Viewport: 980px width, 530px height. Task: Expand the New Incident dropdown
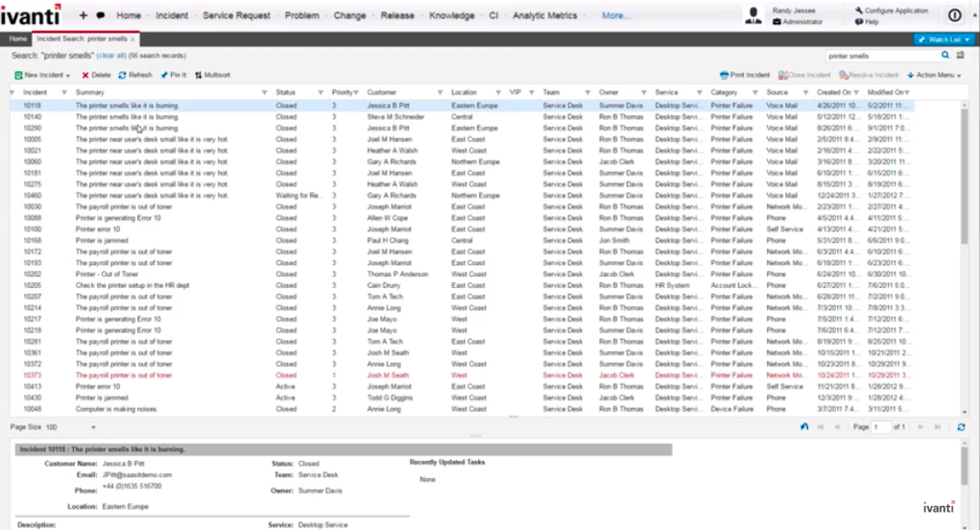coord(66,75)
